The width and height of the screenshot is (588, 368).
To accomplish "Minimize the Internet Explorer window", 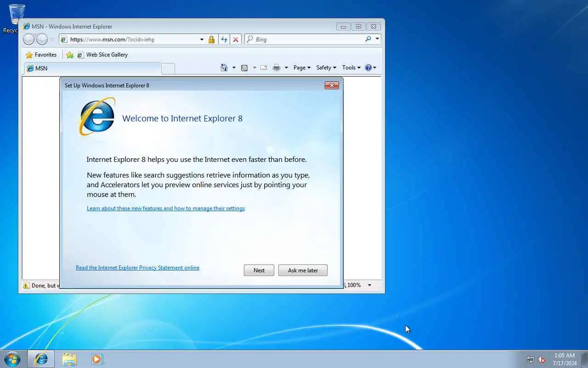I will click(x=343, y=27).
